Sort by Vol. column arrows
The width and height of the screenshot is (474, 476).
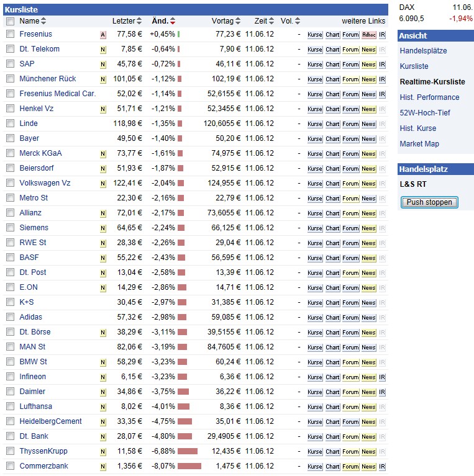(x=298, y=21)
